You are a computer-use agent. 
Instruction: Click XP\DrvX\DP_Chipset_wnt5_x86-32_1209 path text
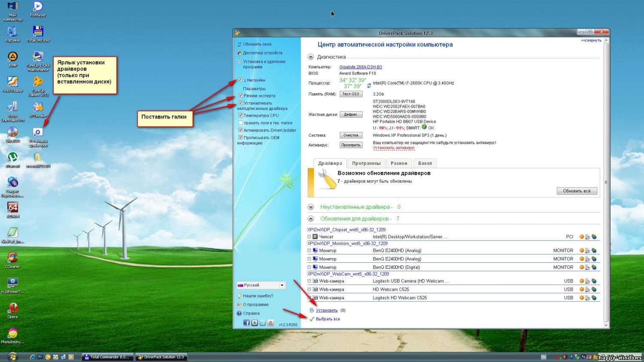point(346,230)
